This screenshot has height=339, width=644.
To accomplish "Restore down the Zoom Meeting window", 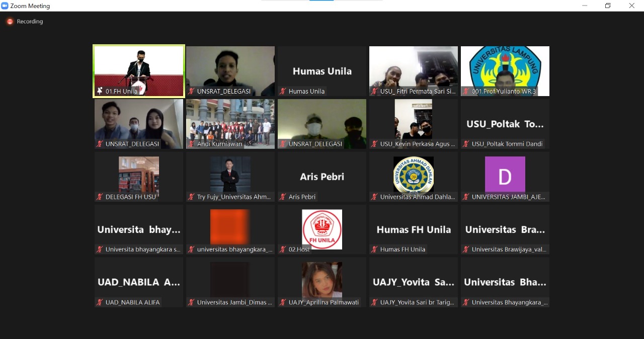I will 608,6.
